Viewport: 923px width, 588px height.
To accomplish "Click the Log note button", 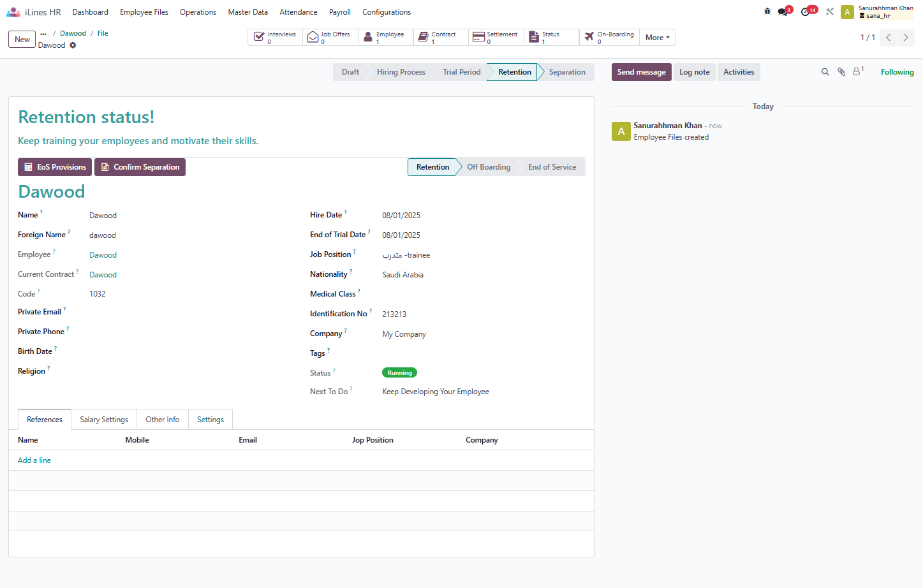I will 695,72.
